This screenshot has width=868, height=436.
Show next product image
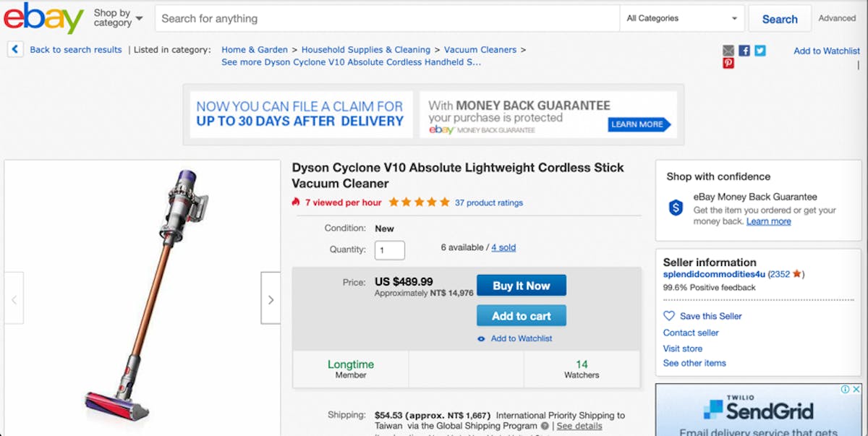pos(271,299)
